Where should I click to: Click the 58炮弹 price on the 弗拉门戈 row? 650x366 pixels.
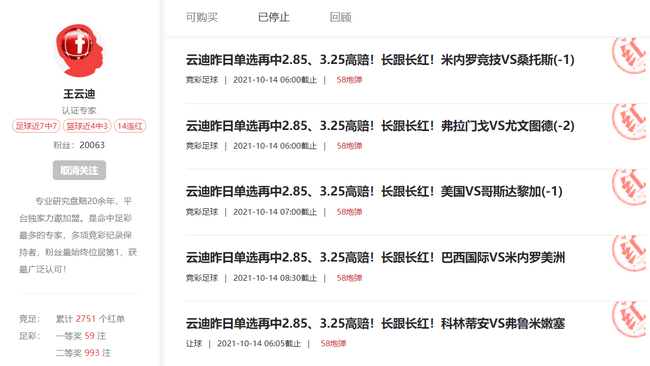coord(349,146)
